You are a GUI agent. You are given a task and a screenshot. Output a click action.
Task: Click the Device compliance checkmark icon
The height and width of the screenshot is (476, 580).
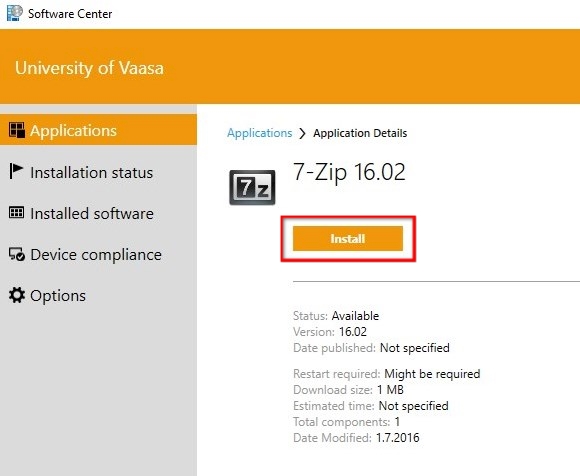pyautogui.click(x=17, y=254)
